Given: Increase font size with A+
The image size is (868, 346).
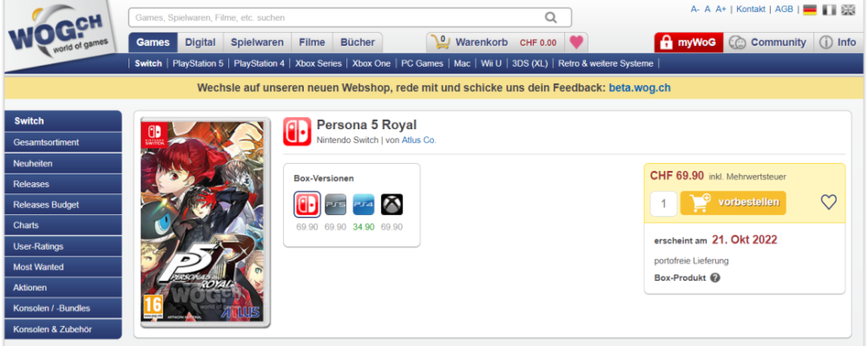Looking at the screenshot, I should 720,10.
